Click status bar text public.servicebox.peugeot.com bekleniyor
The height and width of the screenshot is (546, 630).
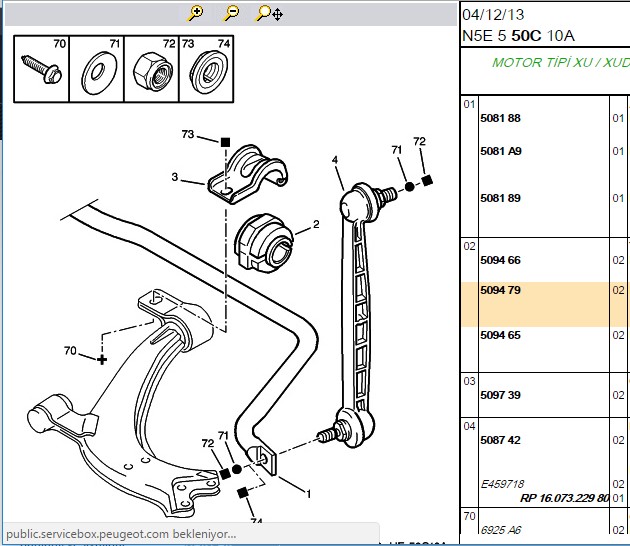point(121,534)
